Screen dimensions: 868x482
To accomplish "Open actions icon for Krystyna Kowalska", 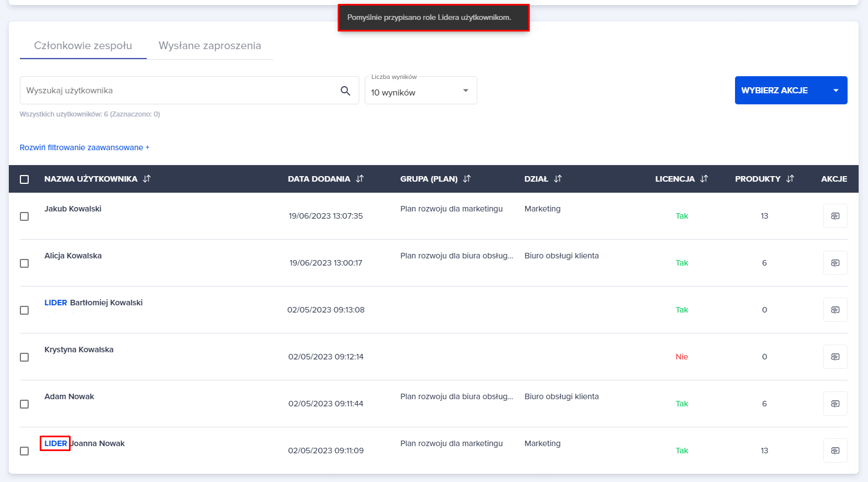I will (x=835, y=357).
